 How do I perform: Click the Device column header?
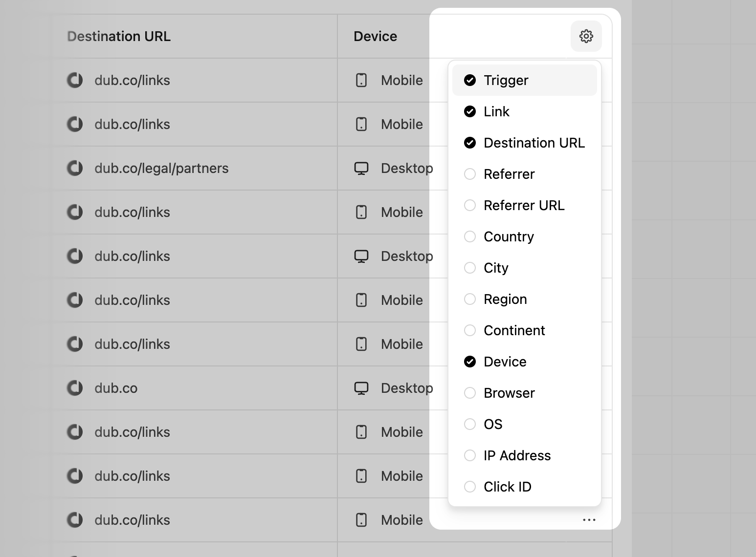(375, 36)
